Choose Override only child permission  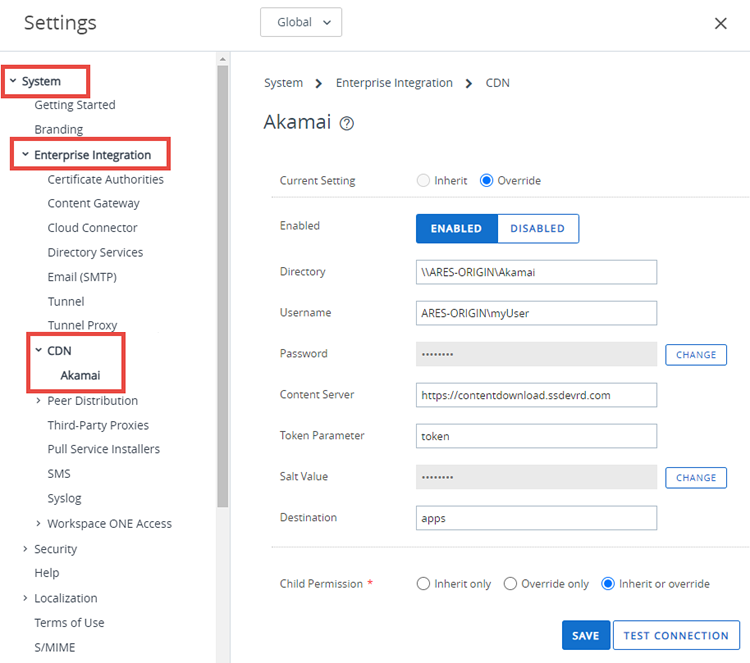pyautogui.click(x=510, y=584)
